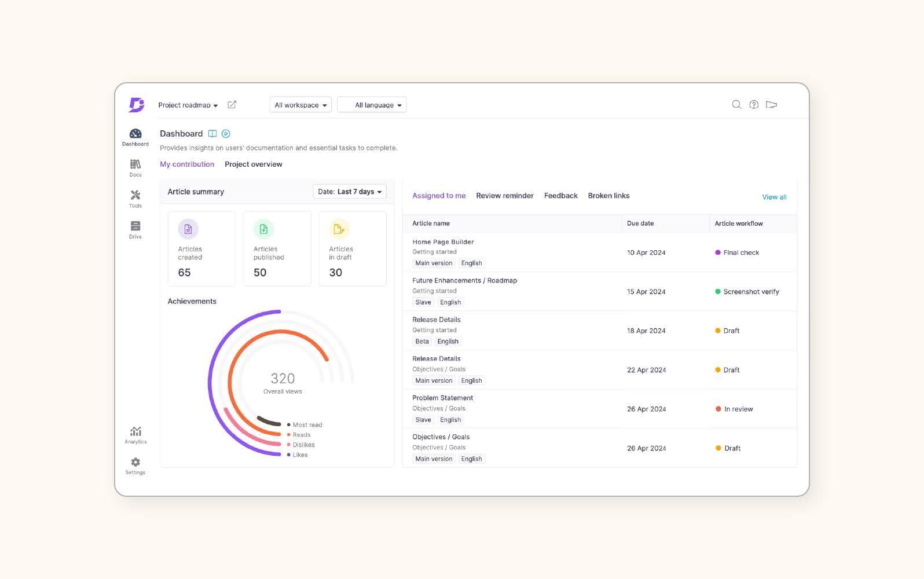
Task: Click the play video icon next to Dashboard
Action: [x=226, y=134]
